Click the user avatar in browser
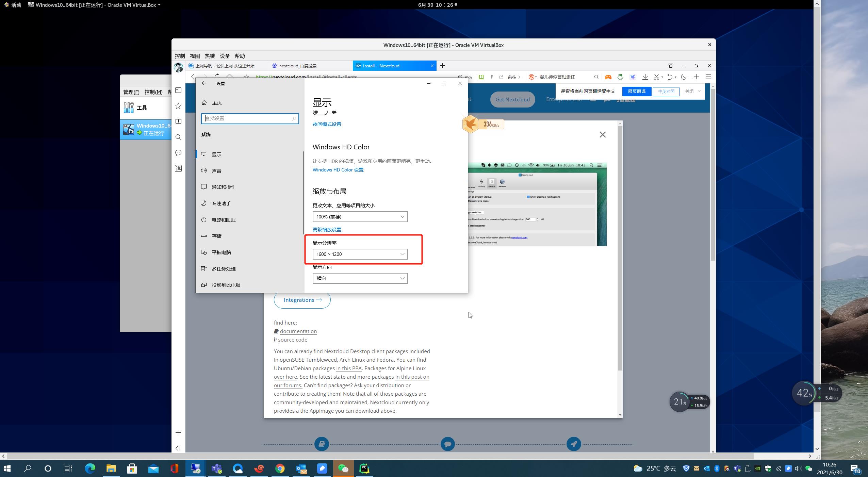This screenshot has width=868, height=477. (178, 67)
